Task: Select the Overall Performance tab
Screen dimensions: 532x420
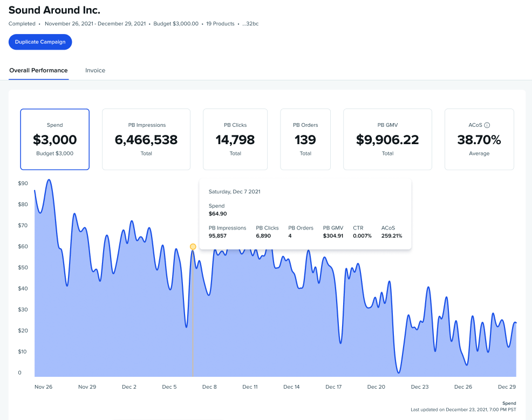Action: tap(38, 70)
